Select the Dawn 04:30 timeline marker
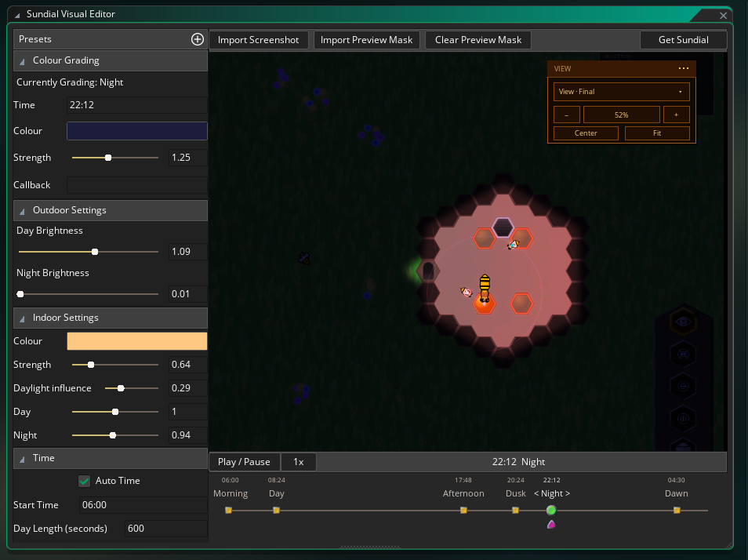 click(x=677, y=511)
